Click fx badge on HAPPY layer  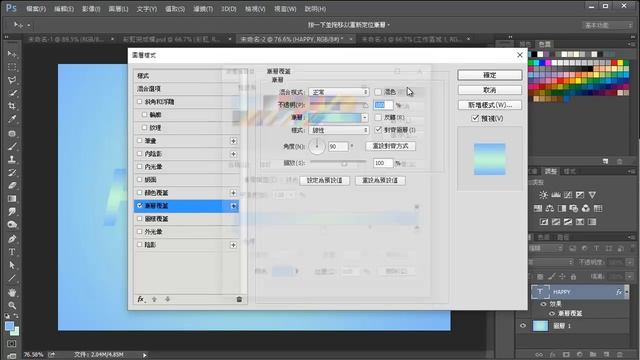tap(619, 292)
